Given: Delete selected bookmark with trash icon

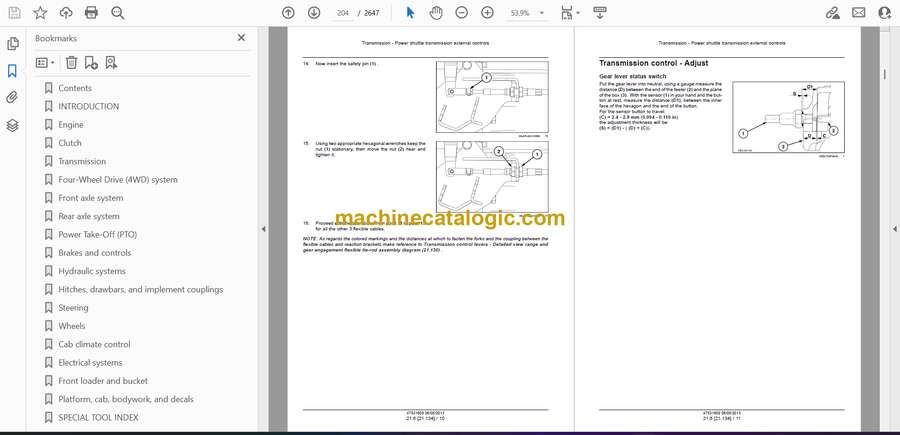Looking at the screenshot, I should pos(71,62).
